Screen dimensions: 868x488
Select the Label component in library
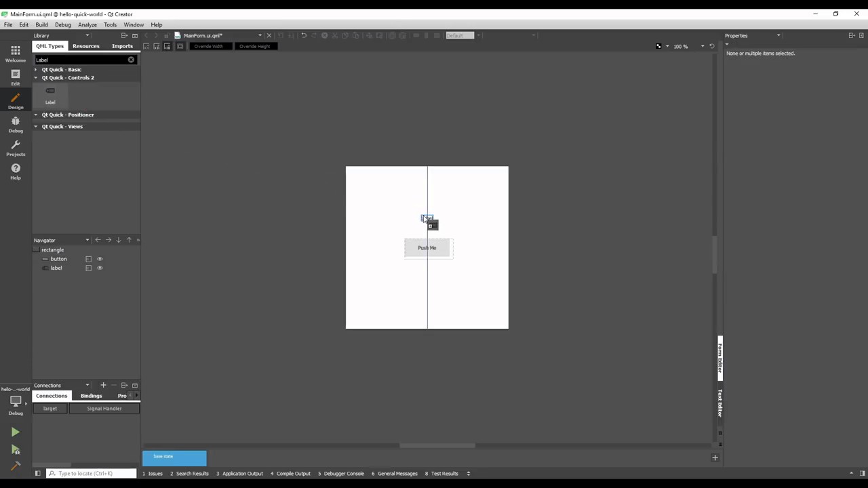[50, 95]
